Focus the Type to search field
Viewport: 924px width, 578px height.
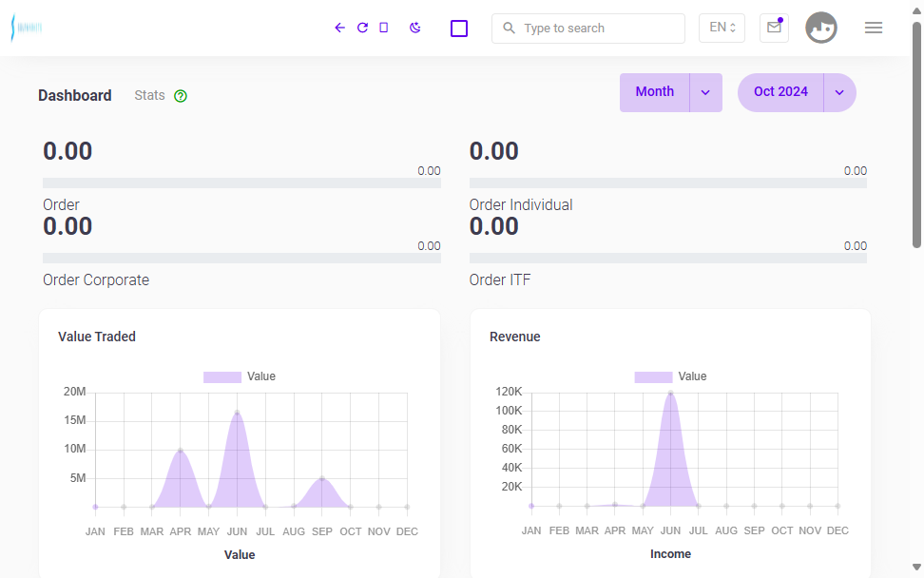pyautogui.click(x=588, y=29)
